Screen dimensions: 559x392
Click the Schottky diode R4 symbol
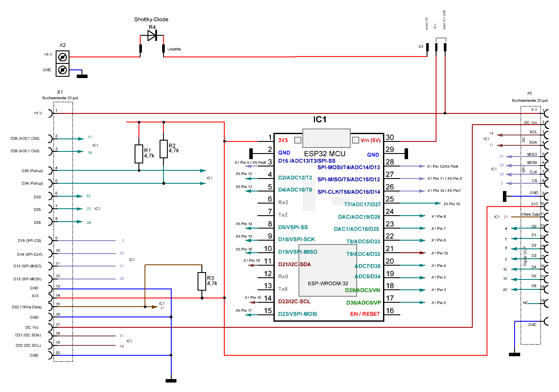click(x=152, y=36)
